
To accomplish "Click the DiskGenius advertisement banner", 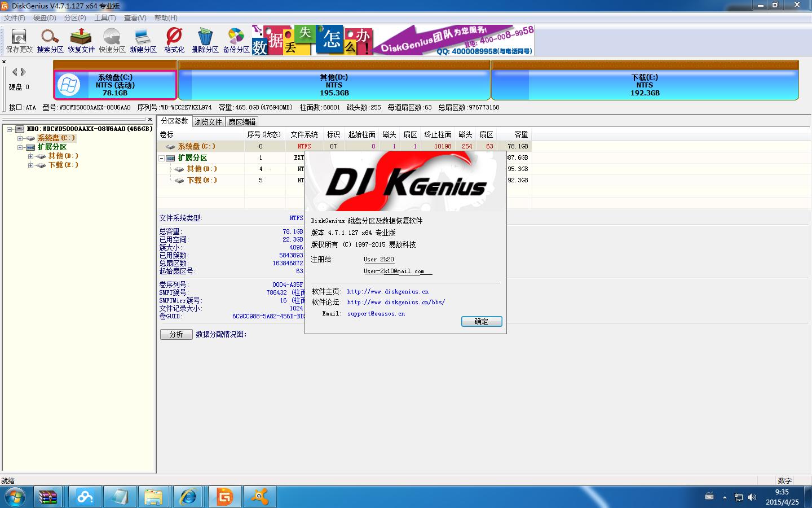I will tap(392, 40).
